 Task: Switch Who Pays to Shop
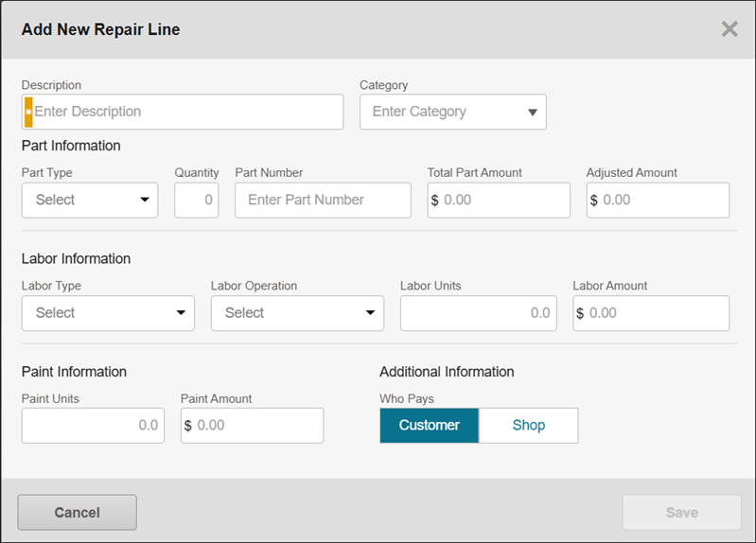(528, 426)
